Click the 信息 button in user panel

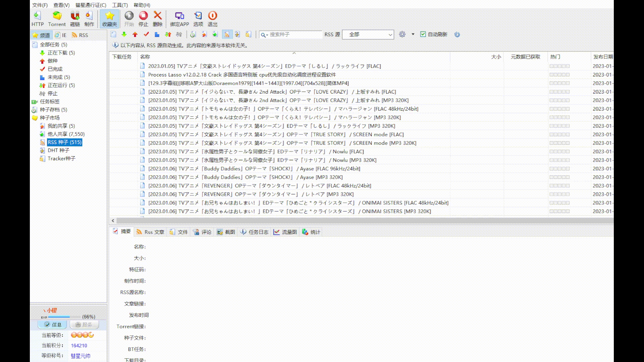point(53,324)
